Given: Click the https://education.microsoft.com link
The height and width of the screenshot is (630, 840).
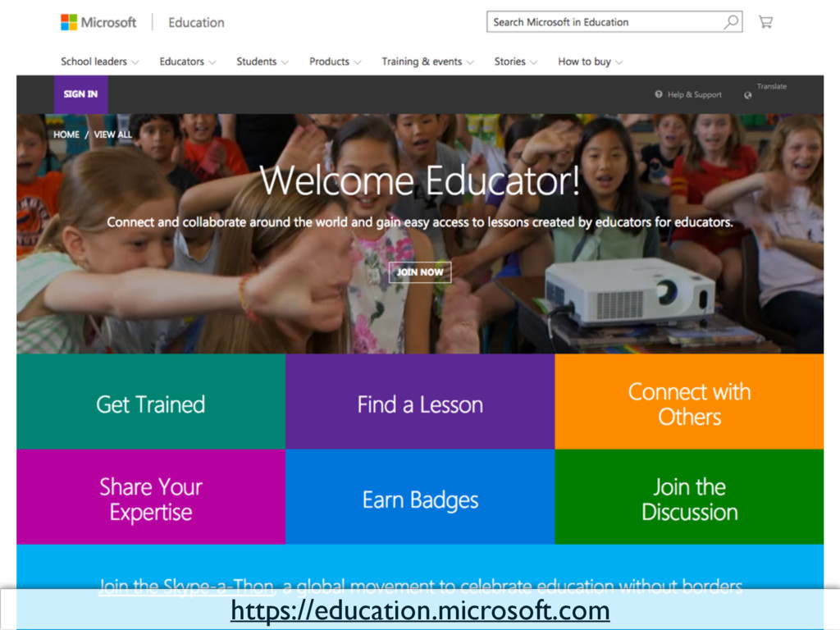Looking at the screenshot, I should pos(420,610).
